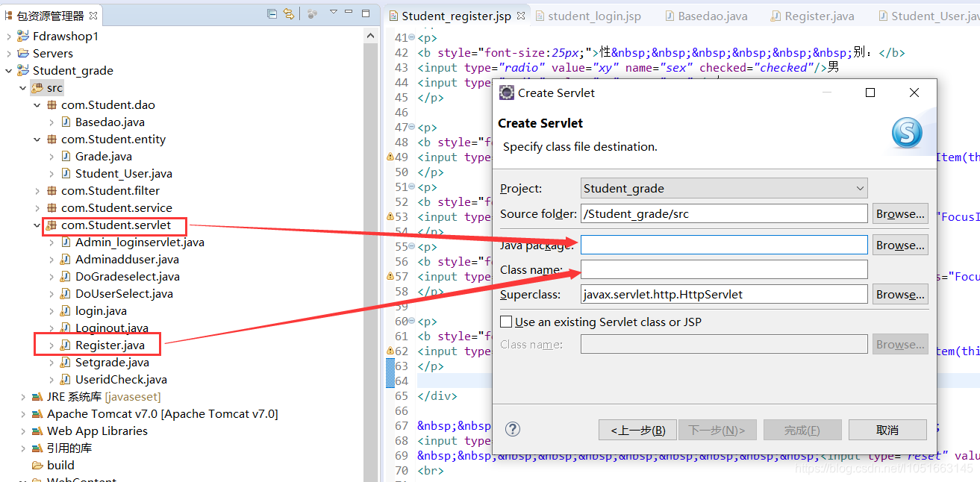Click com.Student.filter package icon

pos(52,190)
